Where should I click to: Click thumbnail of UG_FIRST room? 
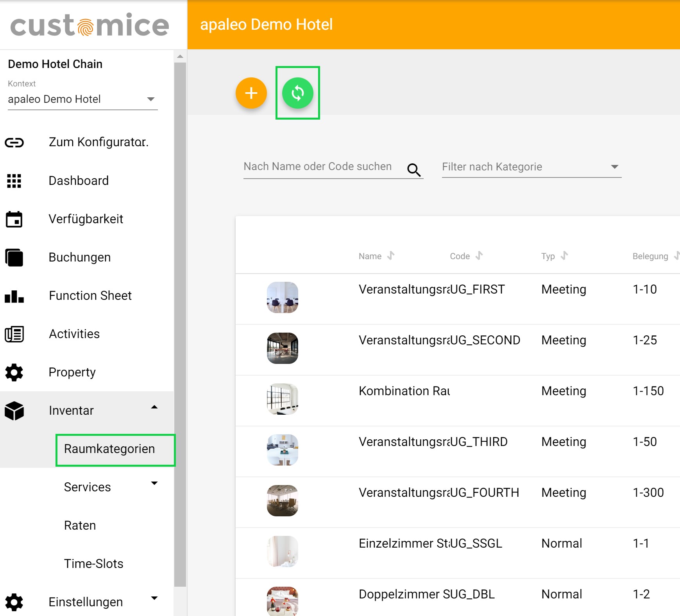coord(283,297)
